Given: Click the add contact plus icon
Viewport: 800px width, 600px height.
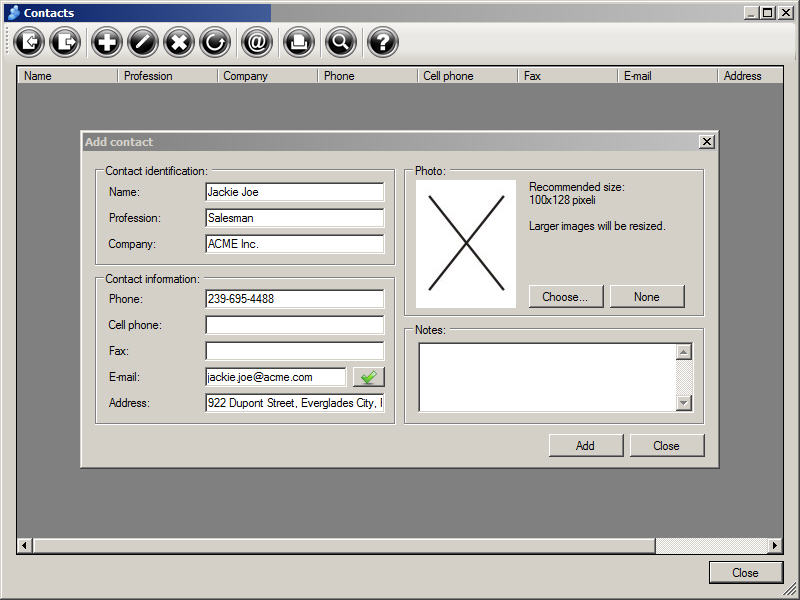Looking at the screenshot, I should click(x=107, y=42).
